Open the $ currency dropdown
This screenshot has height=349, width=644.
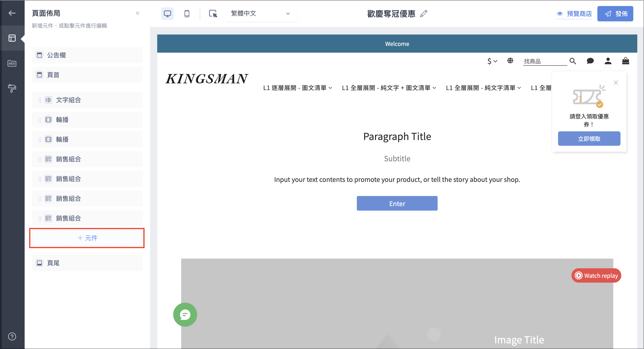(492, 61)
